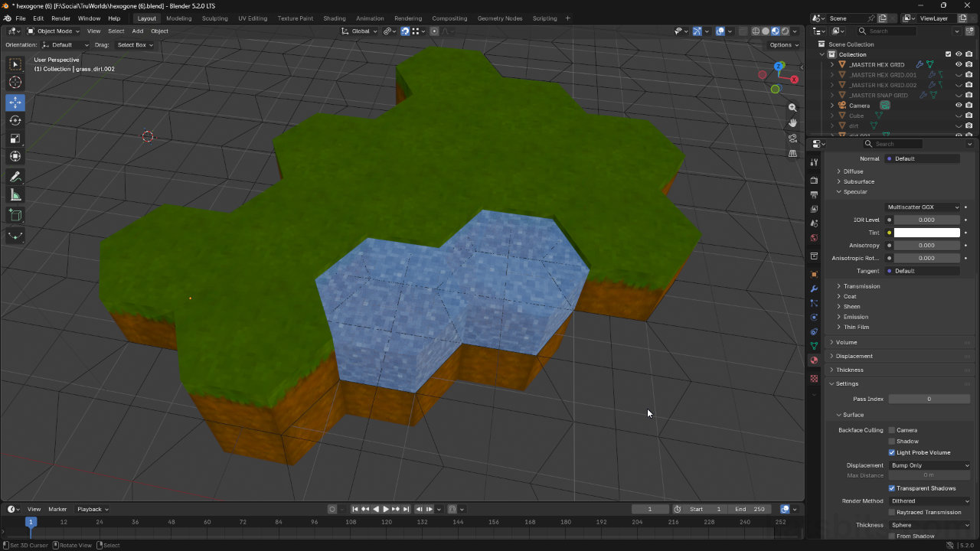This screenshot has width=980, height=551.
Task: Open the Global transform orientation dropdown
Action: click(360, 31)
